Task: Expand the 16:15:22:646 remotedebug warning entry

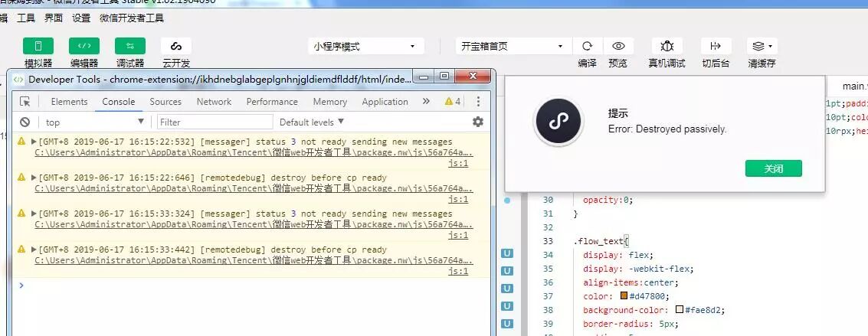Action: [34, 178]
